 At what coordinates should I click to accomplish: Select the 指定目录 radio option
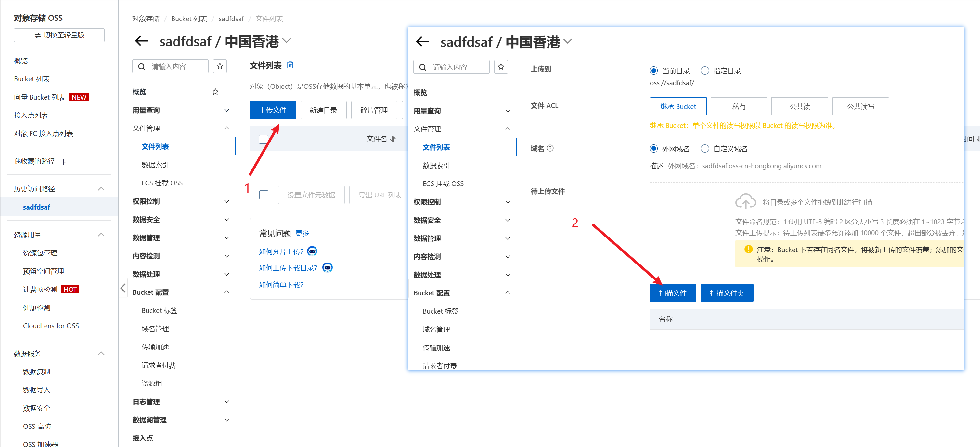pyautogui.click(x=705, y=71)
